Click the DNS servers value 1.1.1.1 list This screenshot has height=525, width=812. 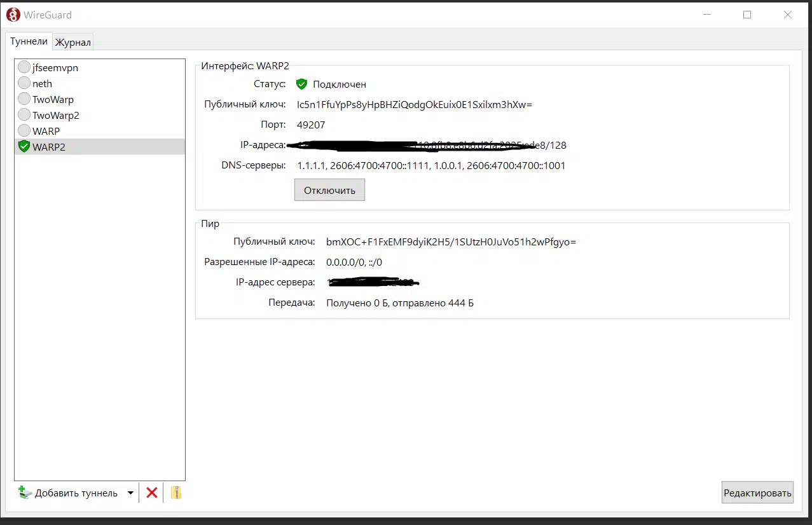[431, 166]
